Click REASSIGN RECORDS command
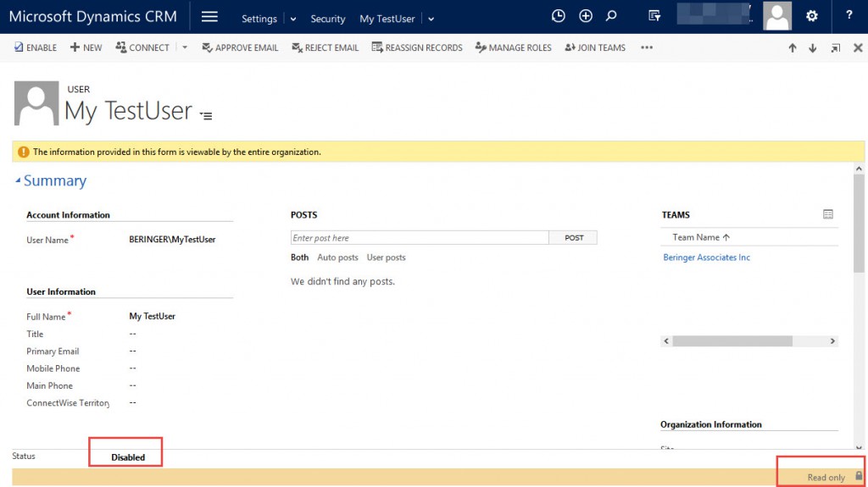 point(417,47)
